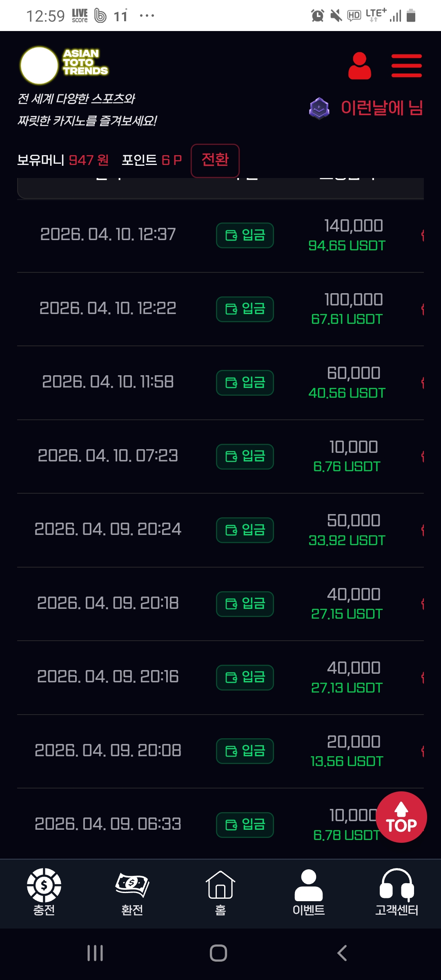This screenshot has height=980, width=441.
Task: Open the 충전 chip icon tab
Action: click(x=44, y=892)
